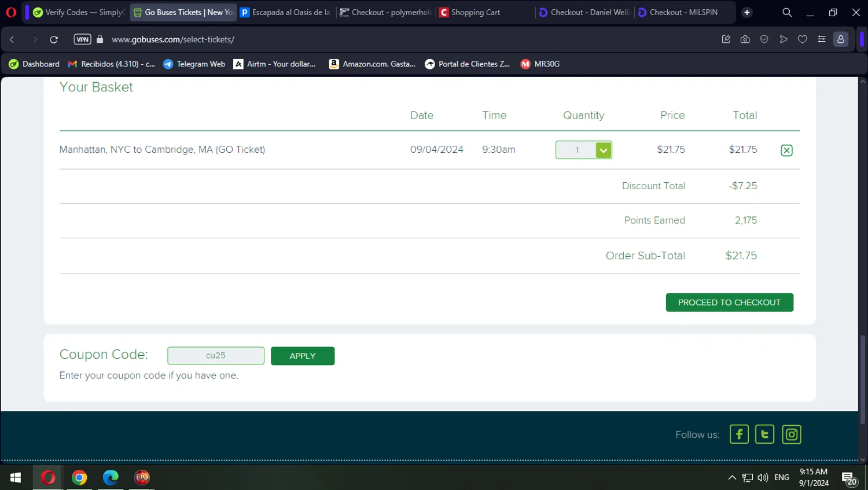This screenshot has height=490, width=868.
Task: Go forward to the next page
Action: pos(35,39)
